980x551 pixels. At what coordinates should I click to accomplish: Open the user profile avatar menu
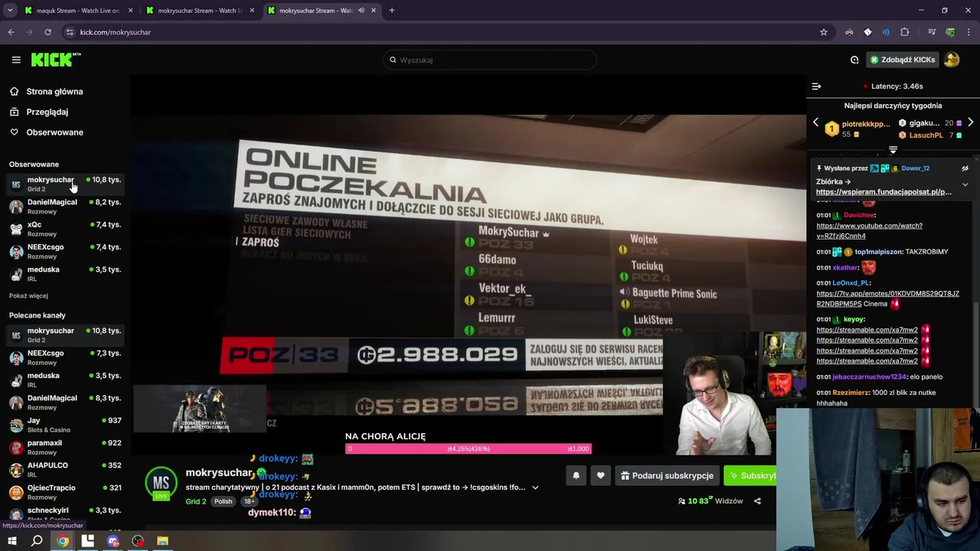click(x=952, y=60)
